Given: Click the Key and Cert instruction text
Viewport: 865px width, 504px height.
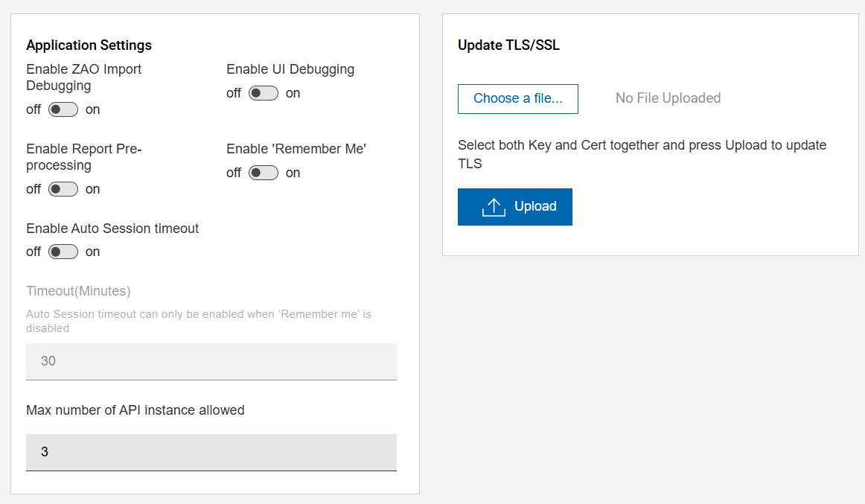Looking at the screenshot, I should coord(642,146).
